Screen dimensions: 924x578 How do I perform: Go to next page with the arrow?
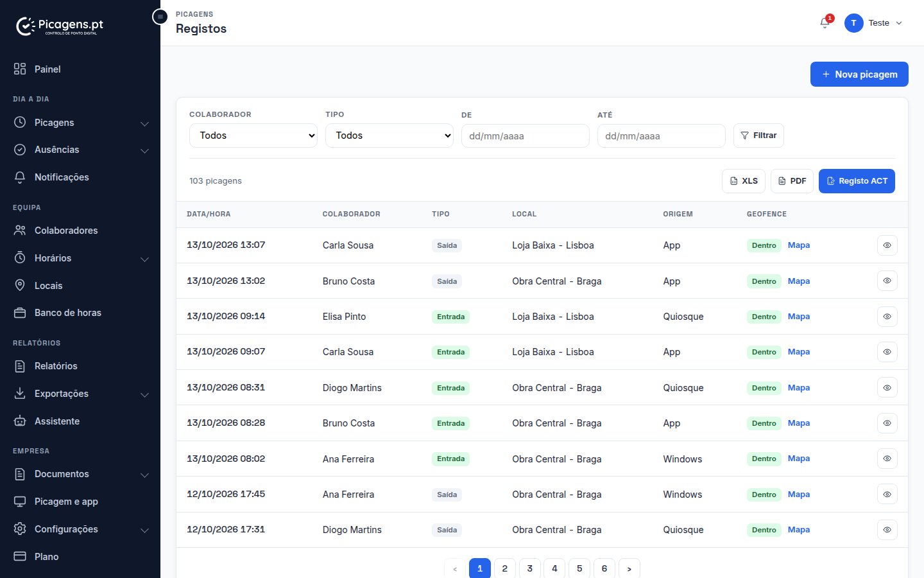[629, 568]
